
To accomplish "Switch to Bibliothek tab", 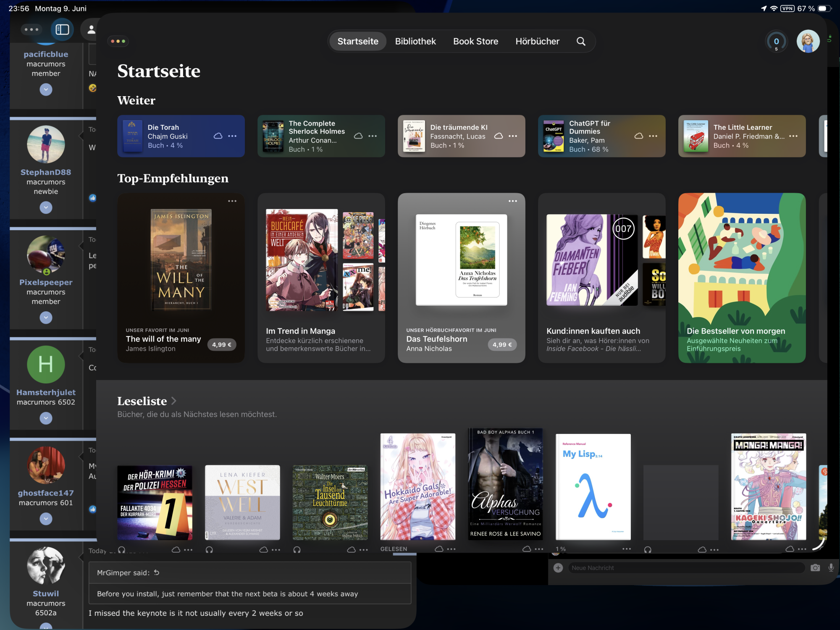I will point(415,41).
